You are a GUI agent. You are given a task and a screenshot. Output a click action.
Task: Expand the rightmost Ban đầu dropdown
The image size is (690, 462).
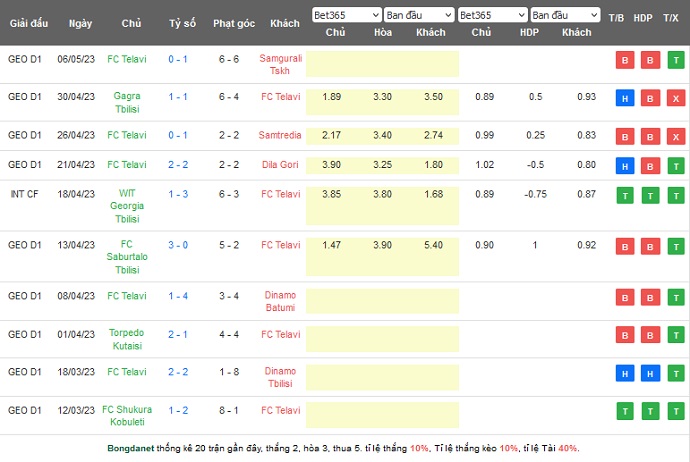click(x=565, y=15)
